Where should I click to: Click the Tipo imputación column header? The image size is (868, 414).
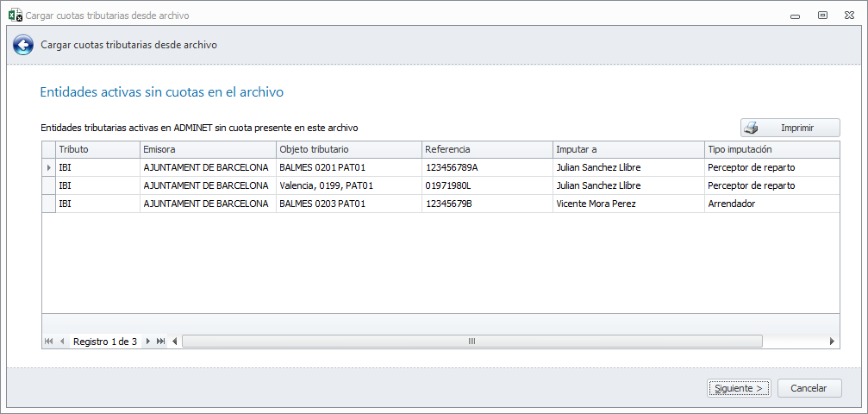click(771, 149)
